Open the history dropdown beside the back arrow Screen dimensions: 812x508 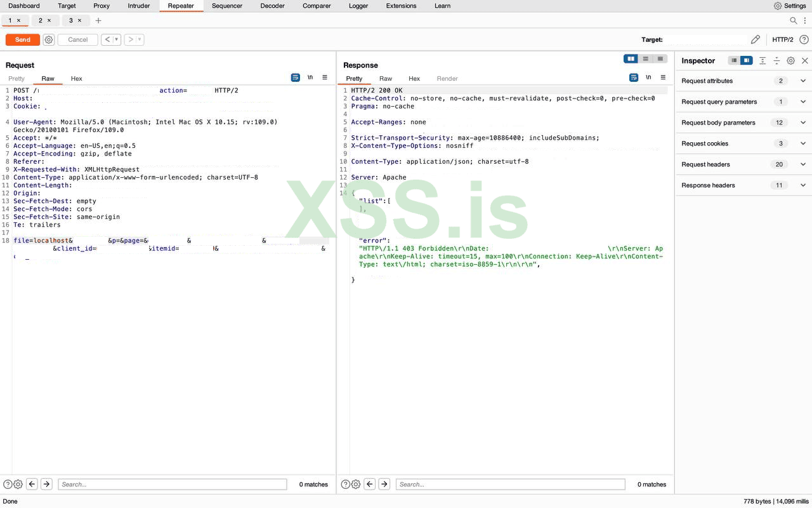pos(116,39)
